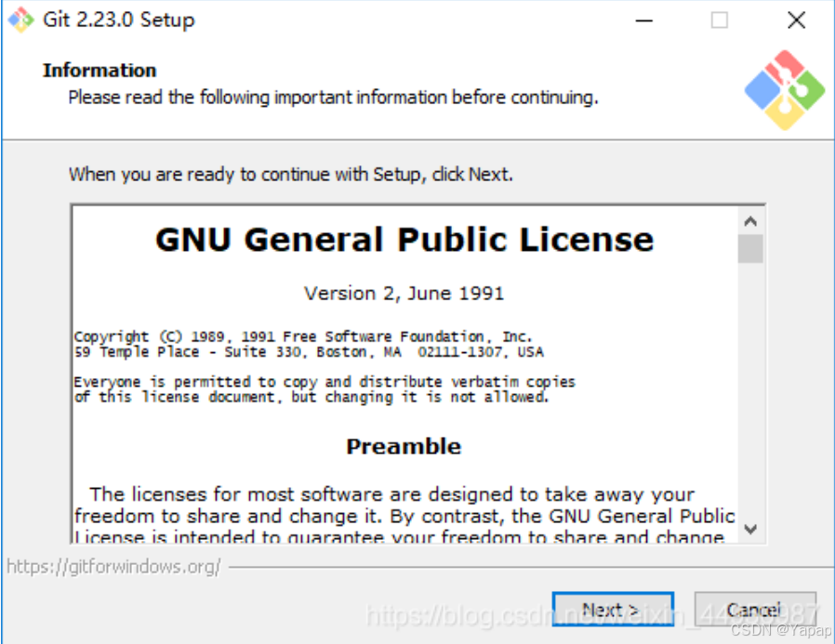Click the license scrollbar down arrow
Image resolution: width=835 pixels, height=644 pixels.
click(x=750, y=529)
